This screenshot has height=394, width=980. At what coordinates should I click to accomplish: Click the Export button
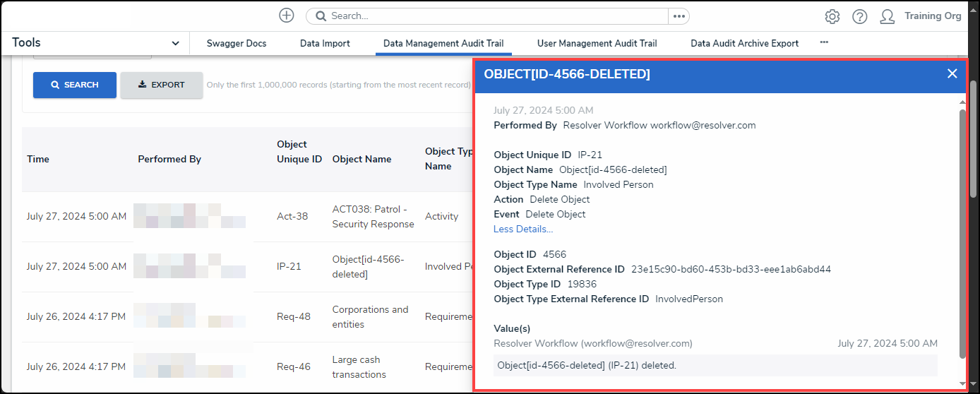click(x=161, y=85)
